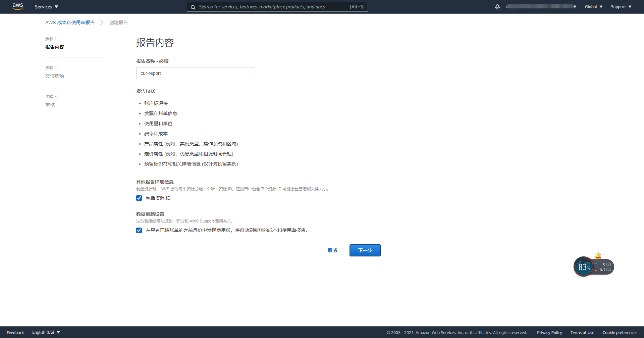Image resolution: width=644 pixels, height=338 pixels.
Task: Click the 费率和成本 list item
Action: click(156, 134)
